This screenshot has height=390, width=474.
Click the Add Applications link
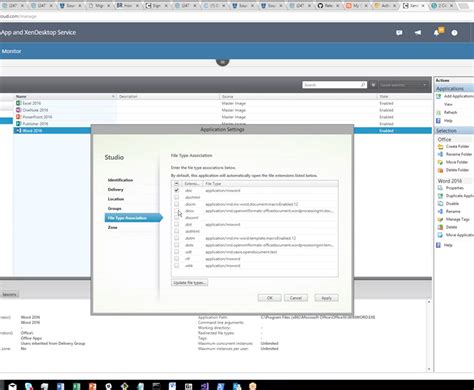[x=459, y=96]
